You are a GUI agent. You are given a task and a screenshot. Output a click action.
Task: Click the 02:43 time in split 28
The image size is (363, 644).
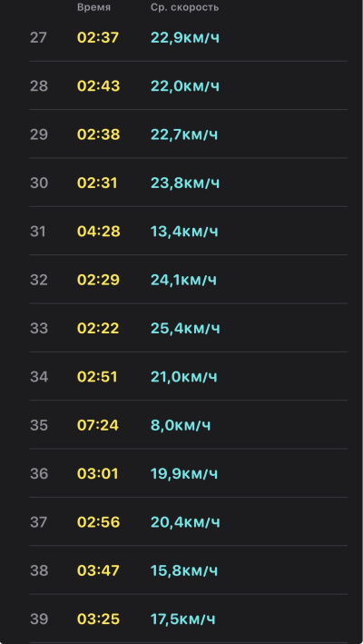[98, 86]
